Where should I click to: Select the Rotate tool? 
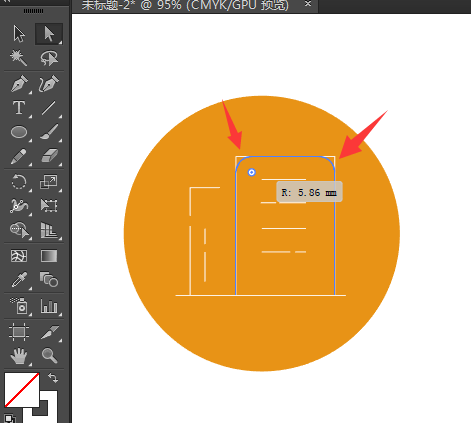tap(19, 182)
